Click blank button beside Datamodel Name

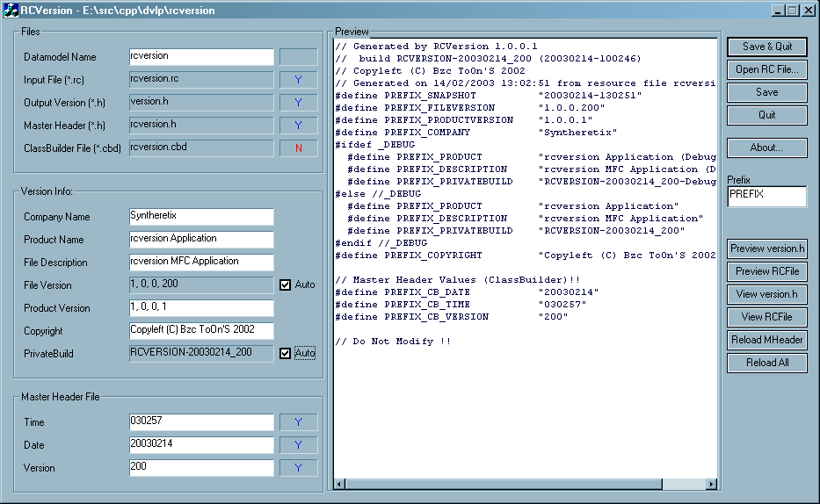pyautogui.click(x=298, y=57)
